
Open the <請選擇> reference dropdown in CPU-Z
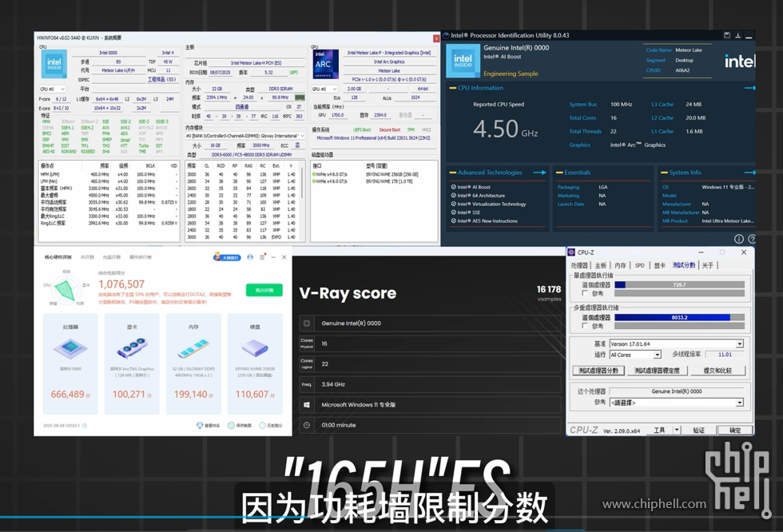pos(676,403)
